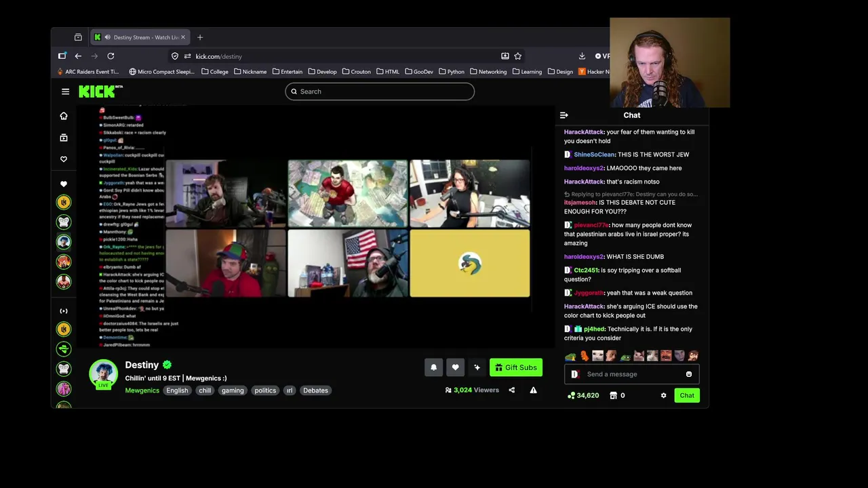Select the politics tag
The image size is (868, 488).
(x=265, y=390)
